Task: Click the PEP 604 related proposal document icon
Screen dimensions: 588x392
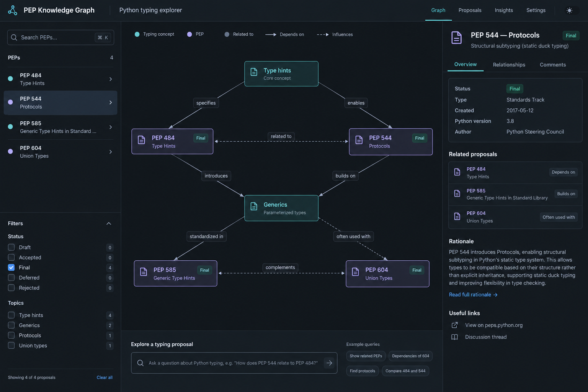Action: pos(457,216)
